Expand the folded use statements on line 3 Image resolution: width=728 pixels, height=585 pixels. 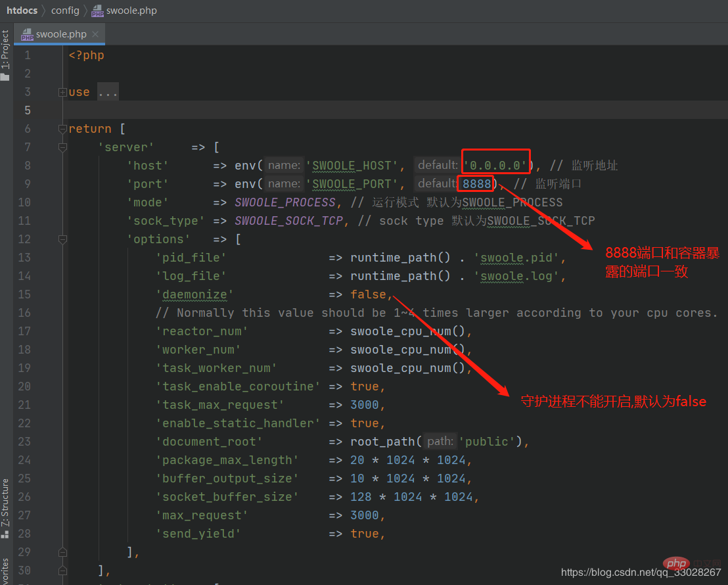[62, 92]
